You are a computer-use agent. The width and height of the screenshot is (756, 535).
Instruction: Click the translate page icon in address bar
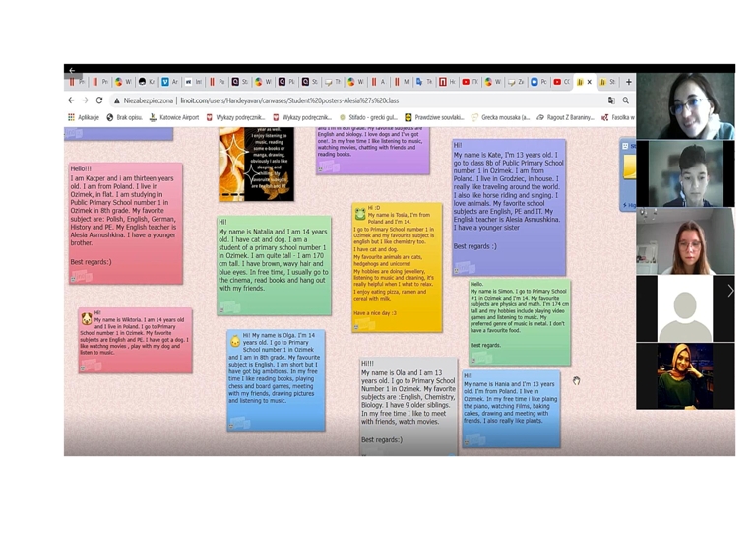coord(611,100)
